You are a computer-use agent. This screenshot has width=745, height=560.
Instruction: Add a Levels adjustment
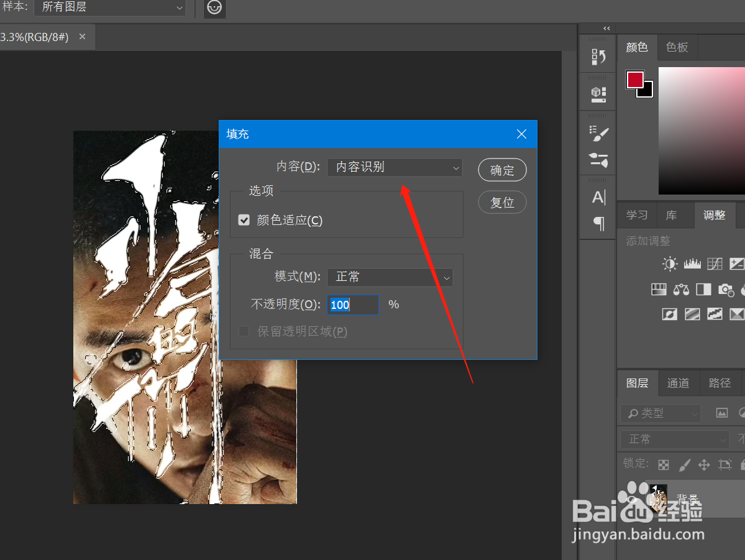click(692, 264)
